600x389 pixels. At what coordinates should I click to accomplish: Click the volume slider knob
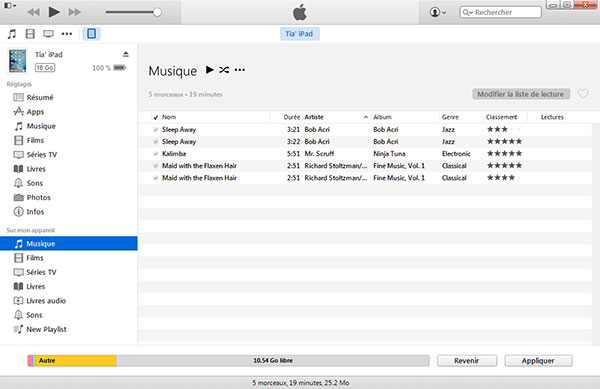[x=157, y=12]
